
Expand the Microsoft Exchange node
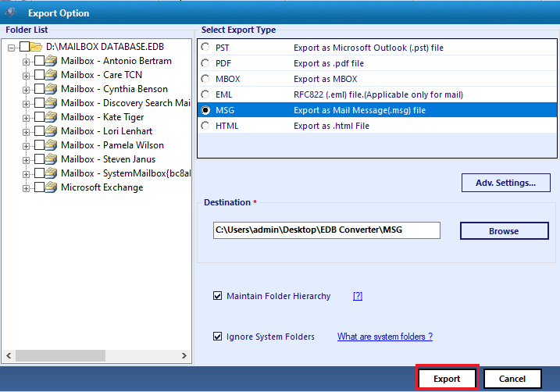(26, 188)
